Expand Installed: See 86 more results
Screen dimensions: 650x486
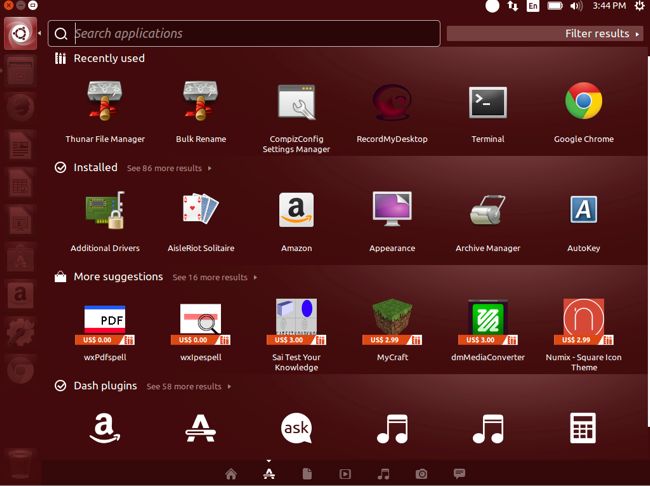tap(169, 168)
